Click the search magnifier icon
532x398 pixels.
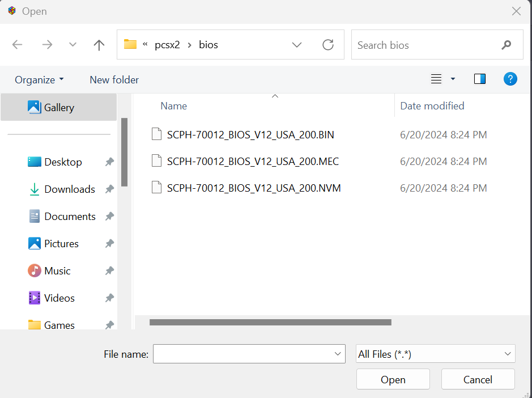(x=506, y=45)
